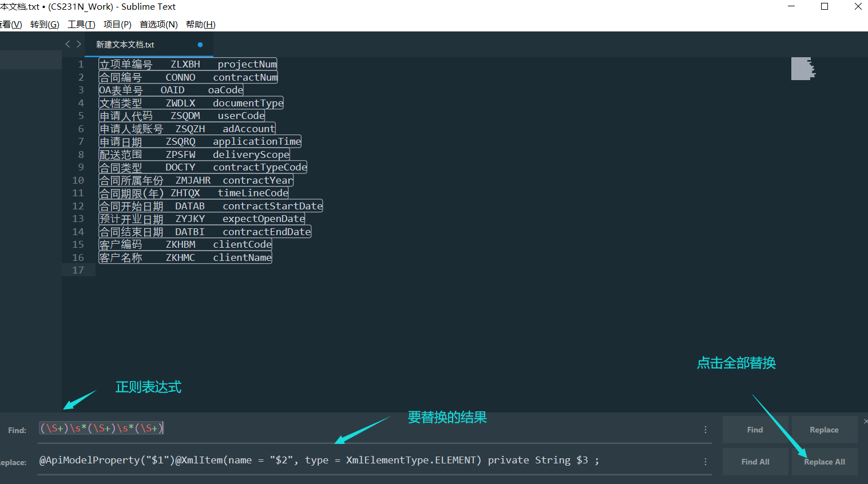
Task: Click the text userCode on line 5
Action: 241,116
